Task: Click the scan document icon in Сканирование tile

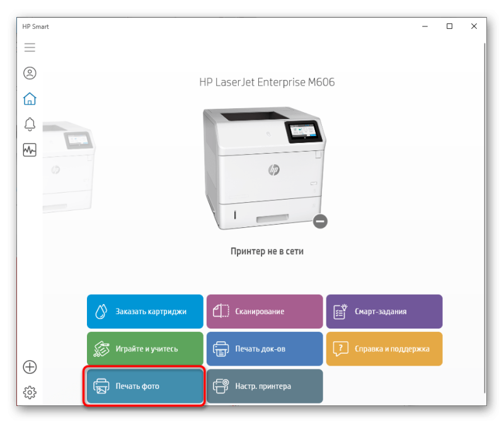Action: [221, 311]
